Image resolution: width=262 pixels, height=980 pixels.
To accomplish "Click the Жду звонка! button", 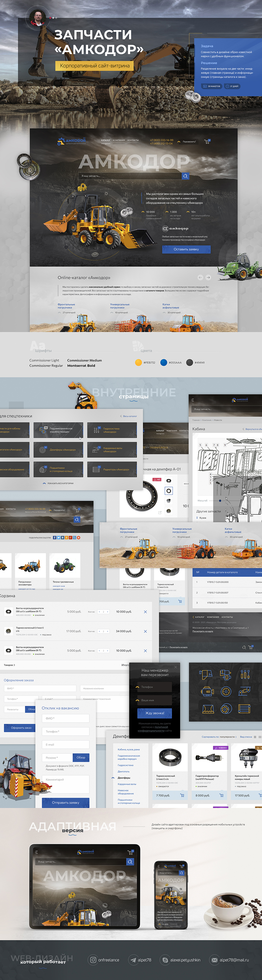I will [x=155, y=713].
